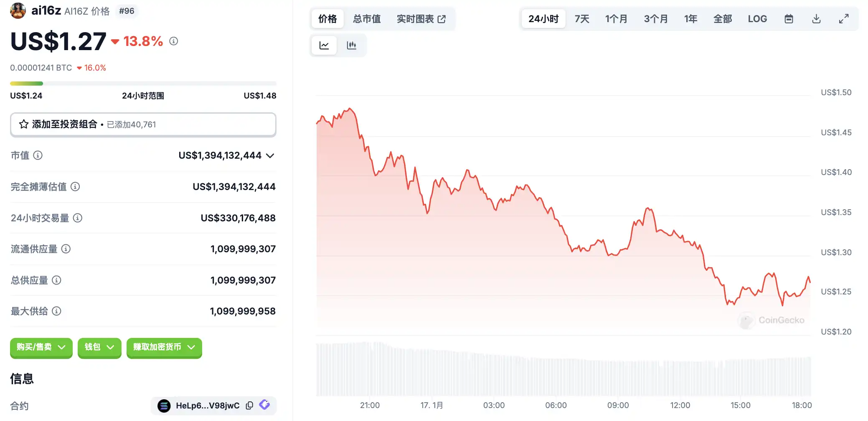Screen dimensions: 868x421
Task: Select the line chart view icon
Action: tap(324, 45)
